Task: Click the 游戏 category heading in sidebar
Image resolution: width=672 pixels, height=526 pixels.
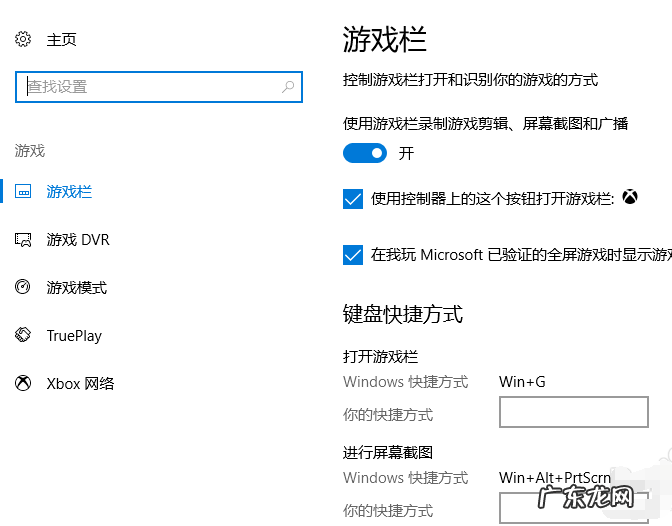Action: 30,150
